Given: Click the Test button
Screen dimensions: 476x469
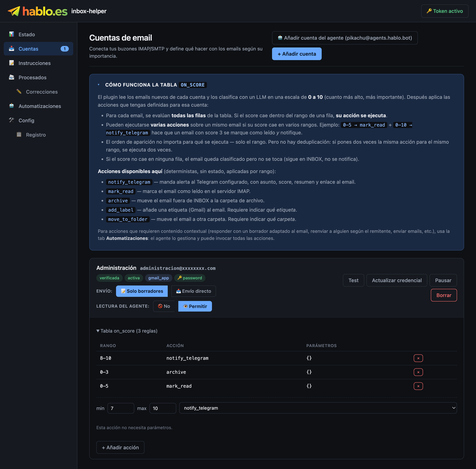Looking at the screenshot, I should [x=354, y=280].
